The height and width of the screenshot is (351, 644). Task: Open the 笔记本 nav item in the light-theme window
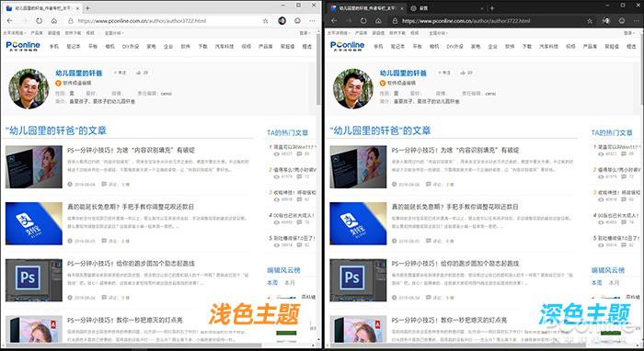[74, 46]
